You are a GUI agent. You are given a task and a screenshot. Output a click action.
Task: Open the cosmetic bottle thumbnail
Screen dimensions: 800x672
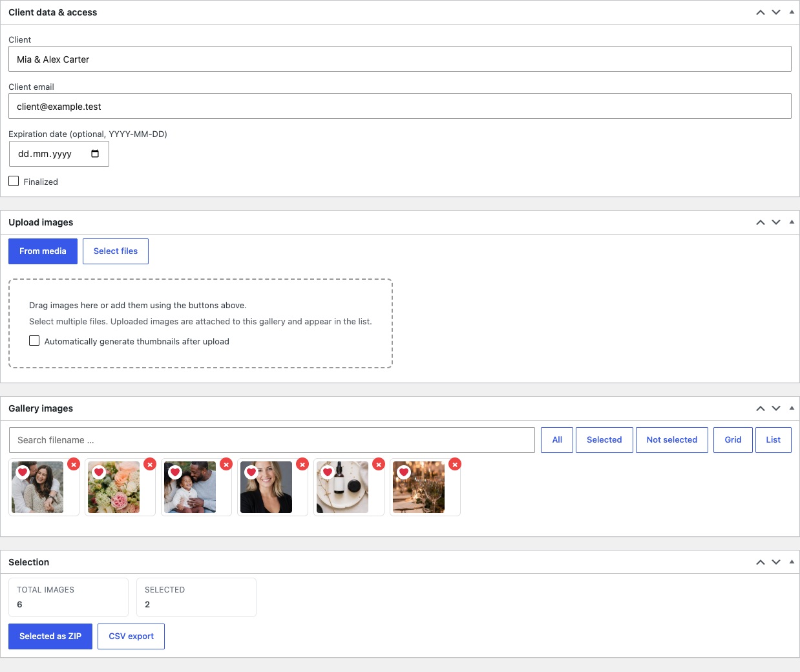point(342,487)
